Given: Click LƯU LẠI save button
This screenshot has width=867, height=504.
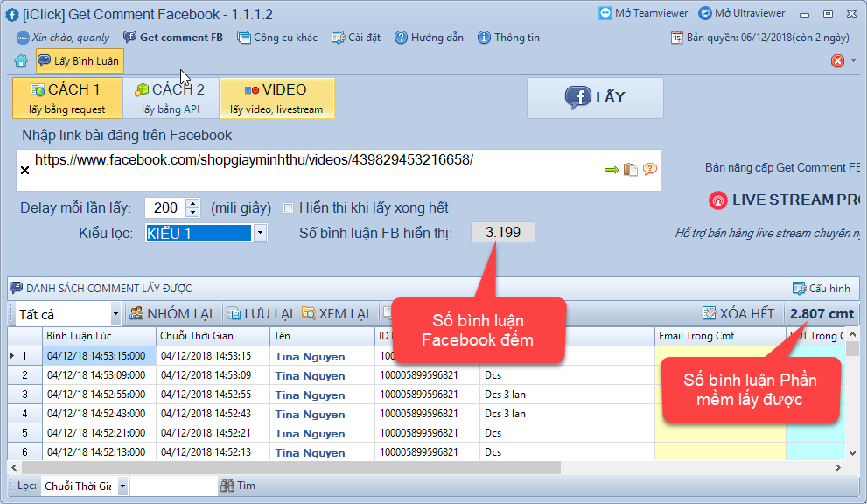Looking at the screenshot, I should (x=260, y=313).
